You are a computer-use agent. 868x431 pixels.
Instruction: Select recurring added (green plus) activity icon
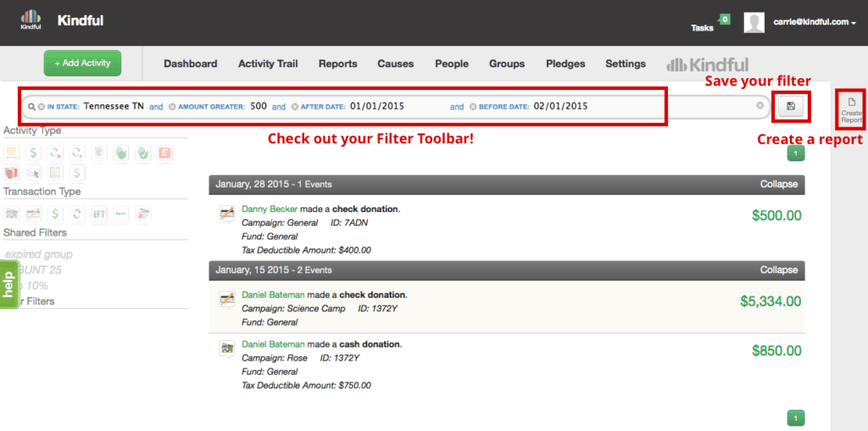[x=77, y=154]
